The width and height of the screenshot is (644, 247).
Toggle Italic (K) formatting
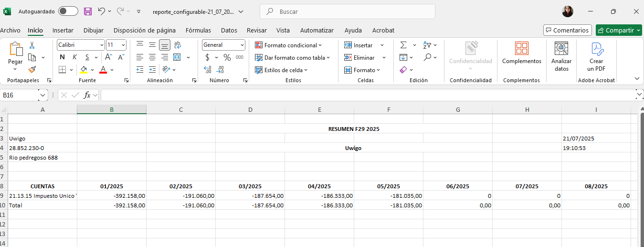pos(74,57)
